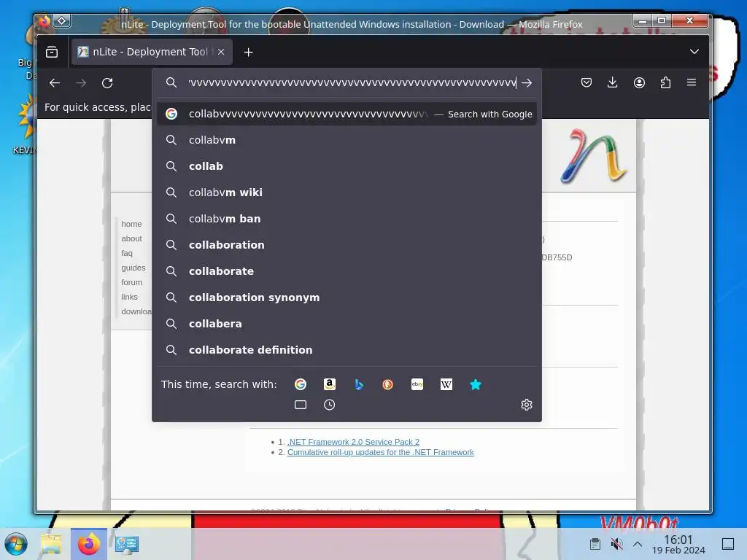Click the show desktop button
747x560 pixels.
tap(728, 544)
